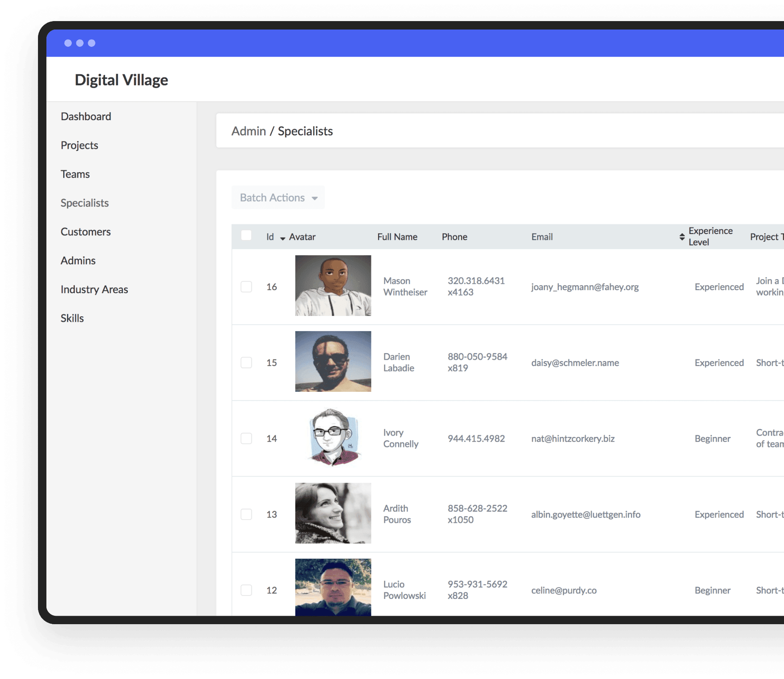This screenshot has height=679, width=784.
Task: Open Industry Areas in sidebar
Action: pyautogui.click(x=94, y=289)
